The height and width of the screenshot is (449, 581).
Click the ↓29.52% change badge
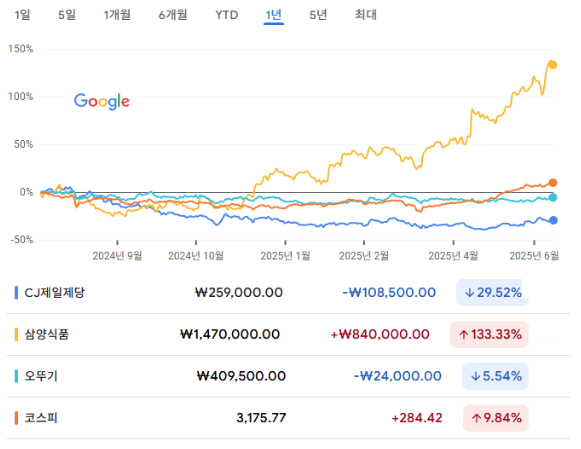492,293
